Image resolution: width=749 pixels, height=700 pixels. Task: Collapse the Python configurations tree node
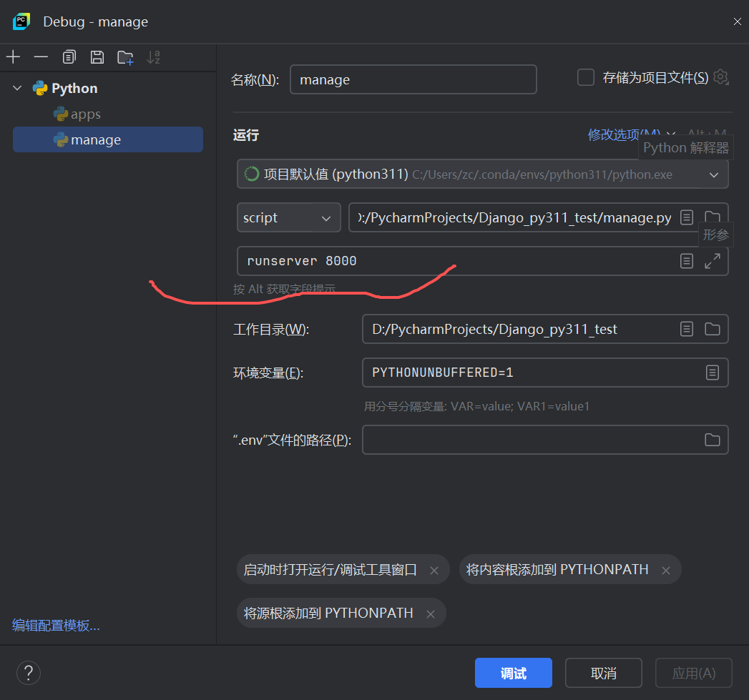point(17,89)
